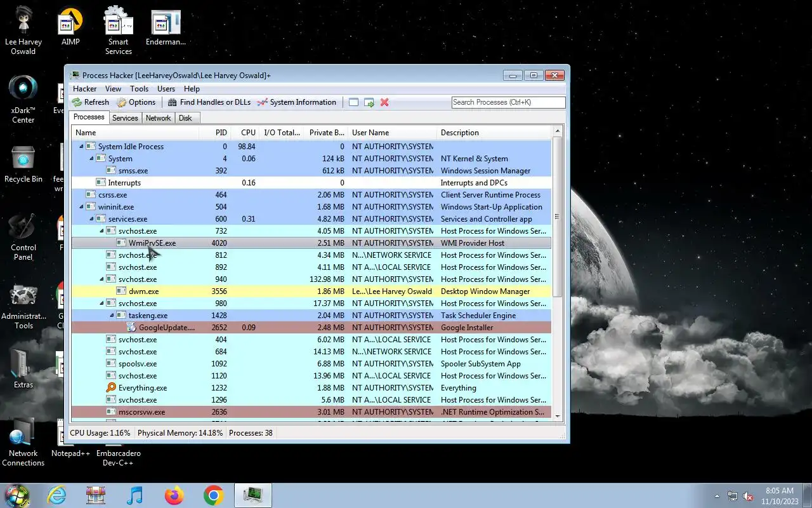The image size is (812, 508).
Task: Launch Firefox from the taskbar
Action: (x=174, y=495)
